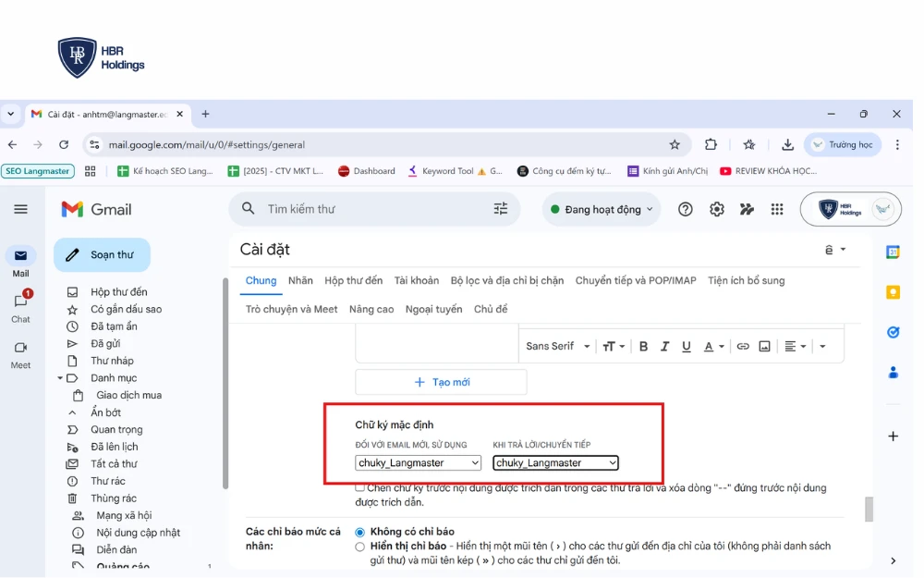Toggle bold in signature editor
The height and width of the screenshot is (578, 924).
[643, 346]
